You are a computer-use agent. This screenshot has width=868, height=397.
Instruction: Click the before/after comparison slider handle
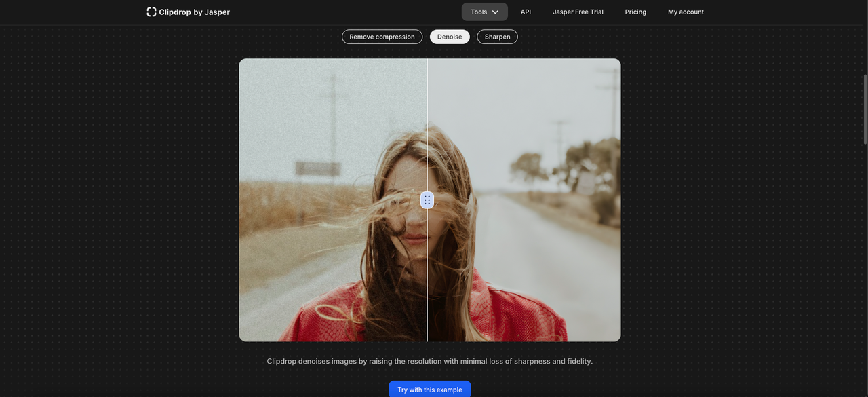pos(427,200)
